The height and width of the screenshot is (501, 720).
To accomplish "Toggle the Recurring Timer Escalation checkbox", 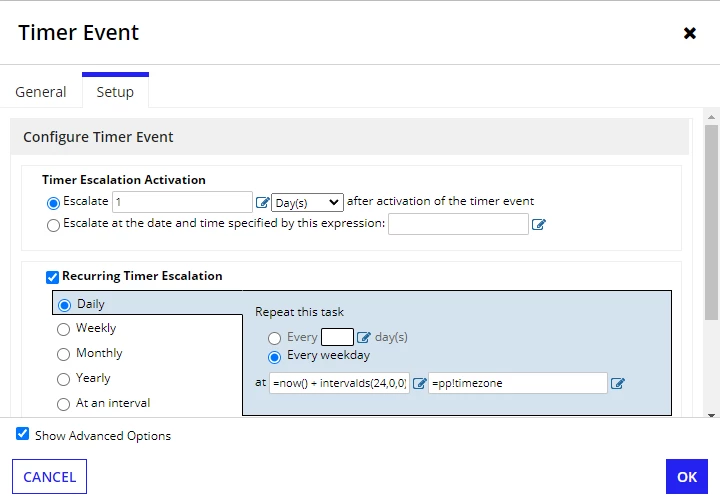I will [52, 277].
